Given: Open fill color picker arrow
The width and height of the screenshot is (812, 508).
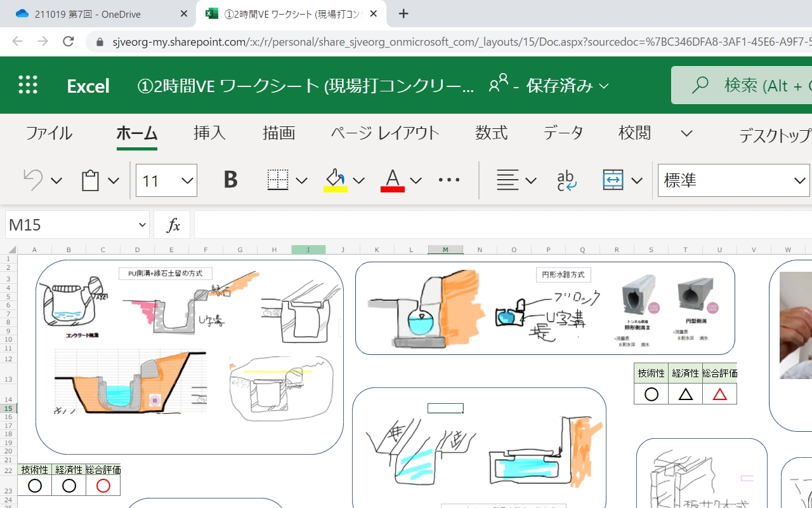Looking at the screenshot, I should tap(359, 181).
